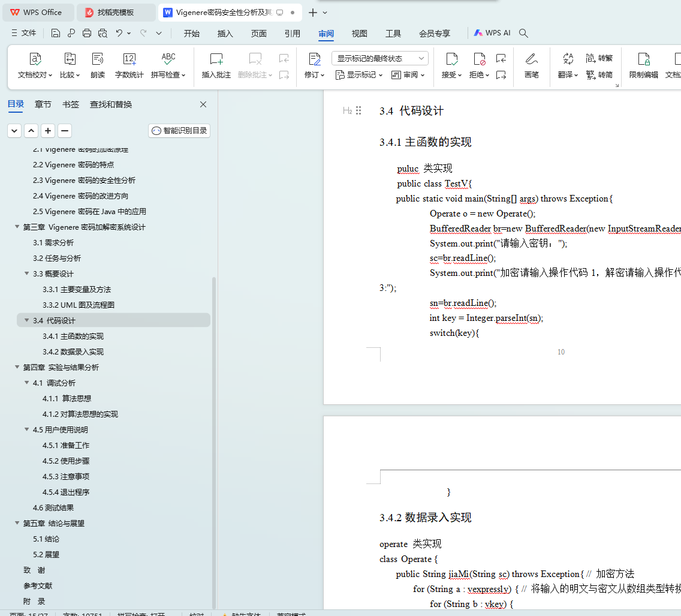This screenshot has width=681, height=616.
Task: Open 显示标记 dropdown
Action: (358, 75)
